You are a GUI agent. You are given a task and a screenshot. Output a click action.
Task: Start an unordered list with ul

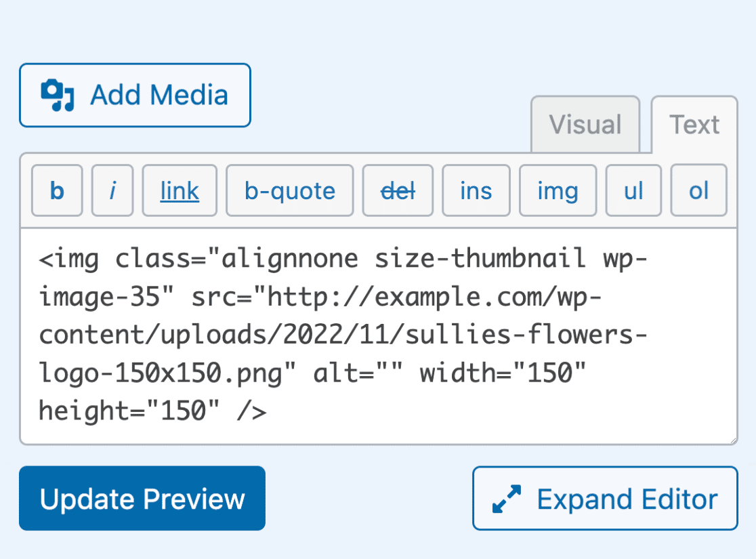click(x=633, y=191)
